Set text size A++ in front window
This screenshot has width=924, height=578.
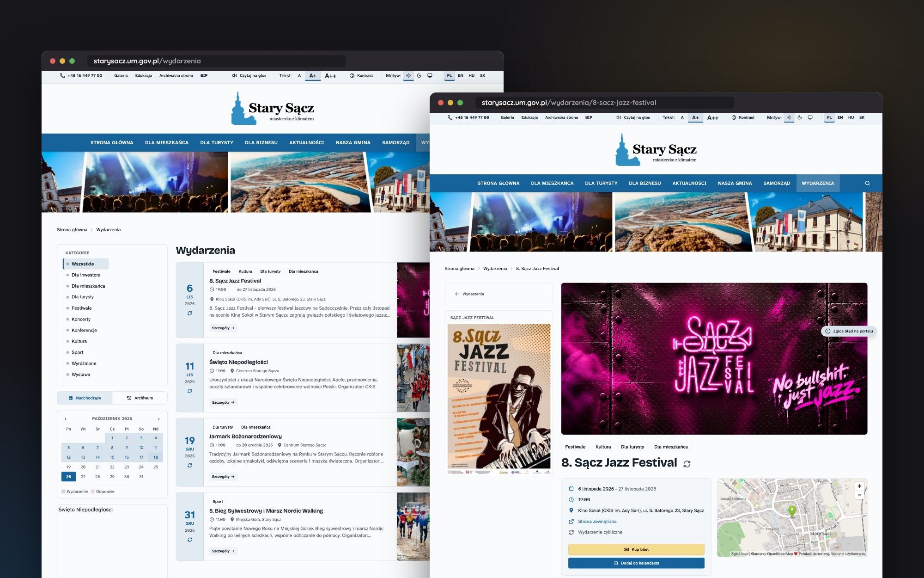[x=713, y=117]
